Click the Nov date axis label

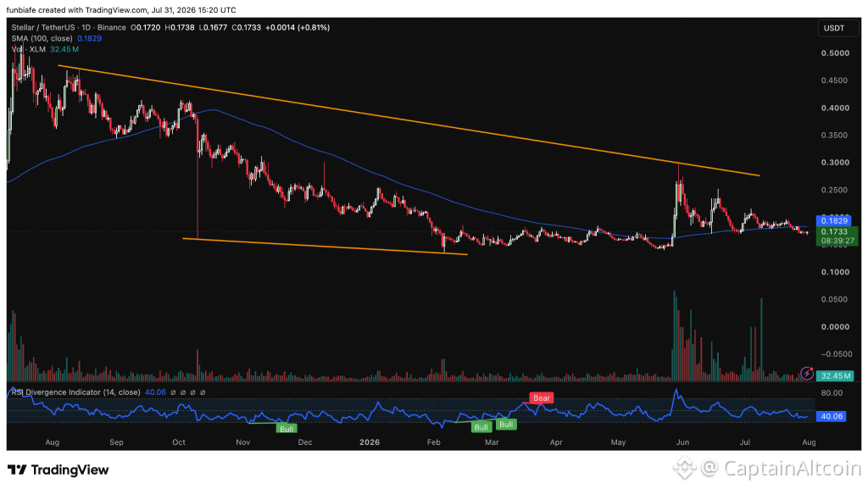[x=242, y=442]
